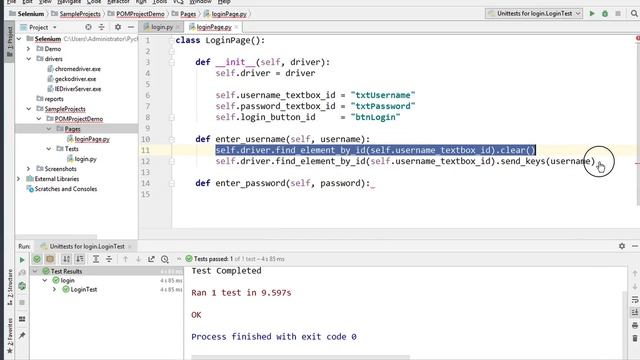The image size is (640, 360).
Task: Stop process using the Run panel square icon
Action: pos(22,302)
